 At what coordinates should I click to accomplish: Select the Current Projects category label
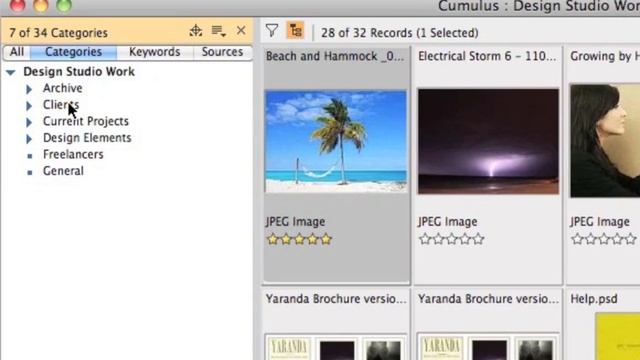[x=86, y=121]
